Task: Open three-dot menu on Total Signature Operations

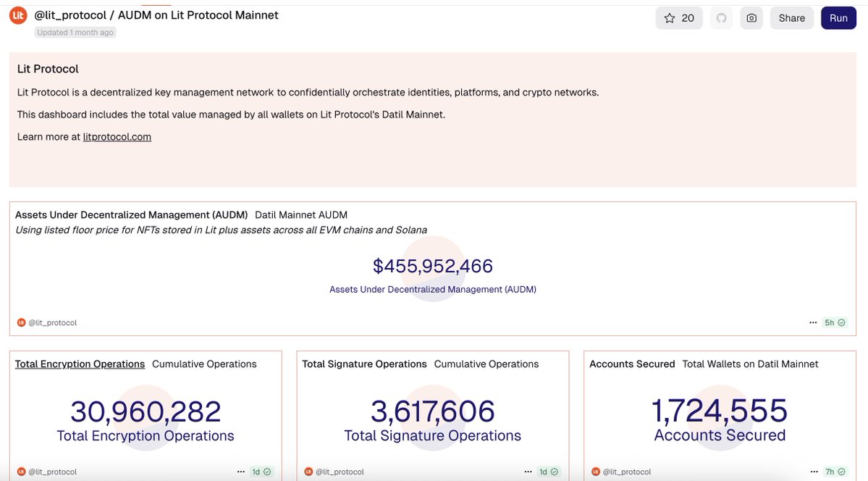Action: (x=528, y=472)
